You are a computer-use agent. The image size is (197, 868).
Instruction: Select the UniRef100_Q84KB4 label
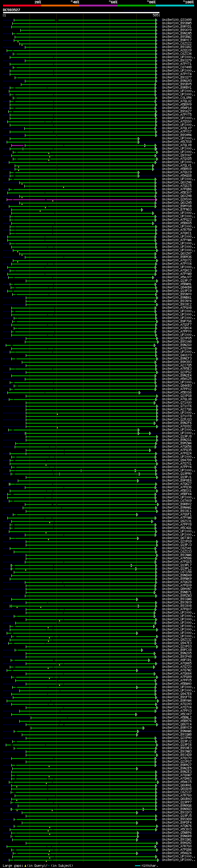tap(177, 287)
